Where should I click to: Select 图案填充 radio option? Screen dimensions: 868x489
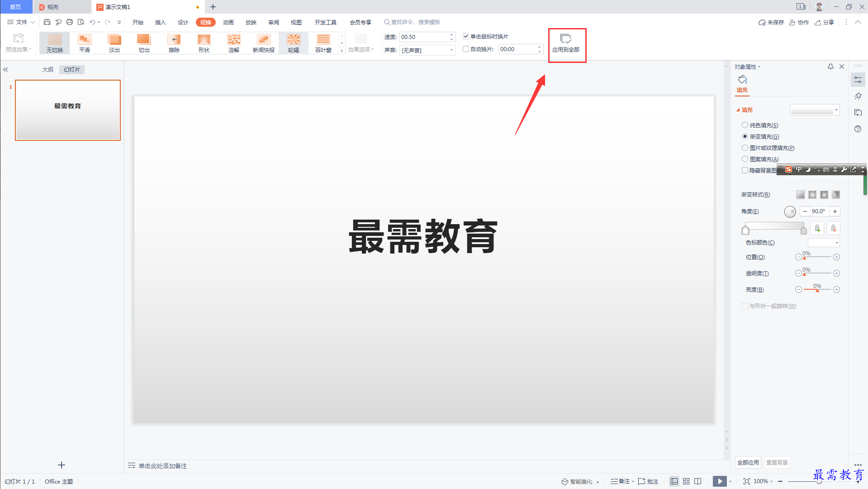coord(745,159)
